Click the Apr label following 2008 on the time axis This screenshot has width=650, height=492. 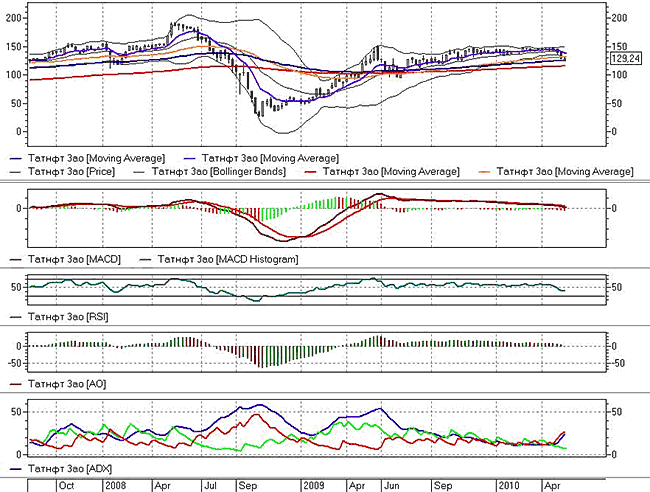click(162, 486)
